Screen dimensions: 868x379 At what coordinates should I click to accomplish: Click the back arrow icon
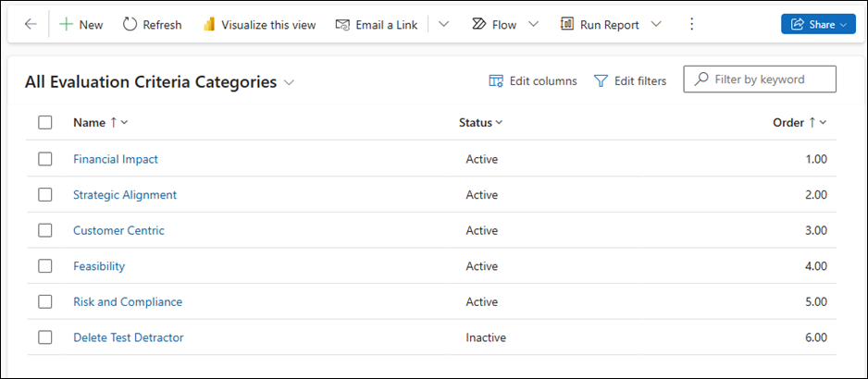[31, 25]
